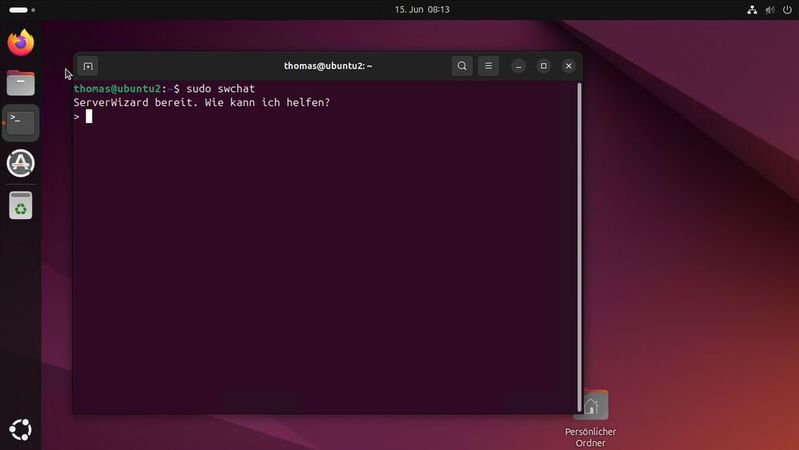Click the text 'sudo swchat' command

pyautogui.click(x=220, y=89)
